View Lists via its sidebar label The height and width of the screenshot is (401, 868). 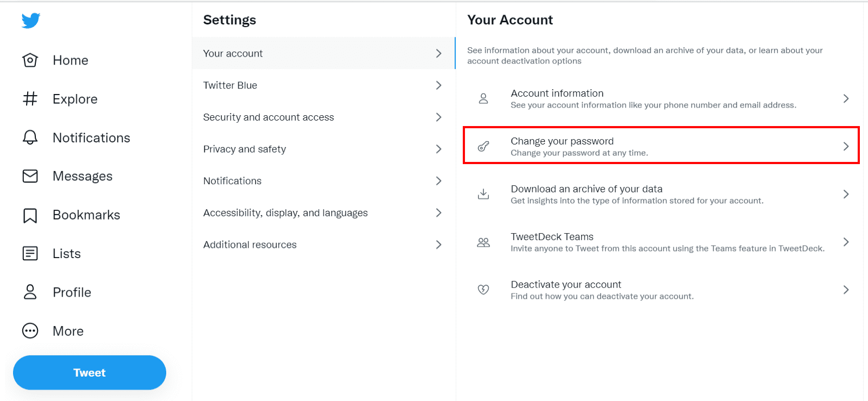tap(67, 254)
